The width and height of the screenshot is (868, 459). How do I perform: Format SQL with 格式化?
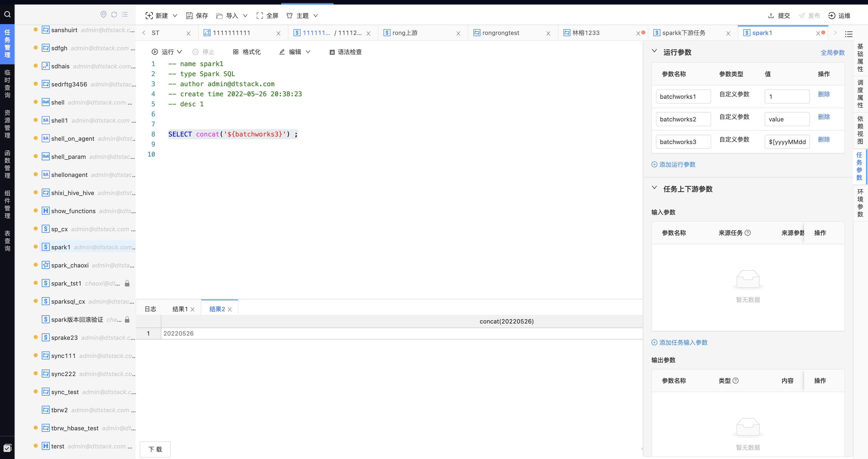pos(247,52)
